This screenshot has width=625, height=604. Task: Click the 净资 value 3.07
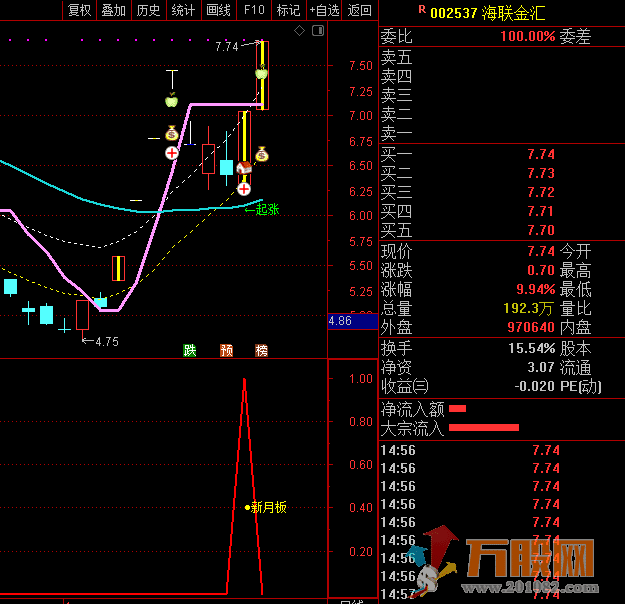pos(541,367)
